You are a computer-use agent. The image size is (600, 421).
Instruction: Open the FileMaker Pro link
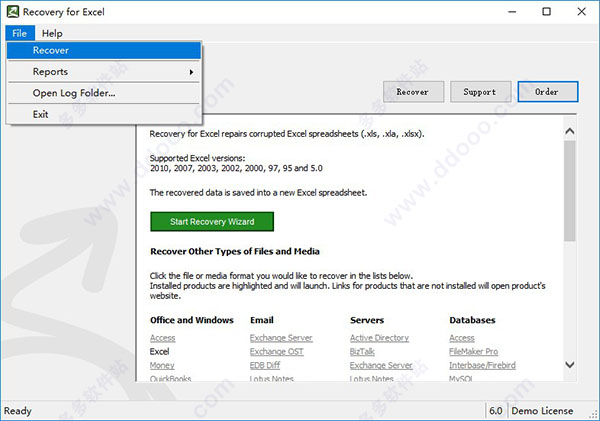(x=474, y=351)
